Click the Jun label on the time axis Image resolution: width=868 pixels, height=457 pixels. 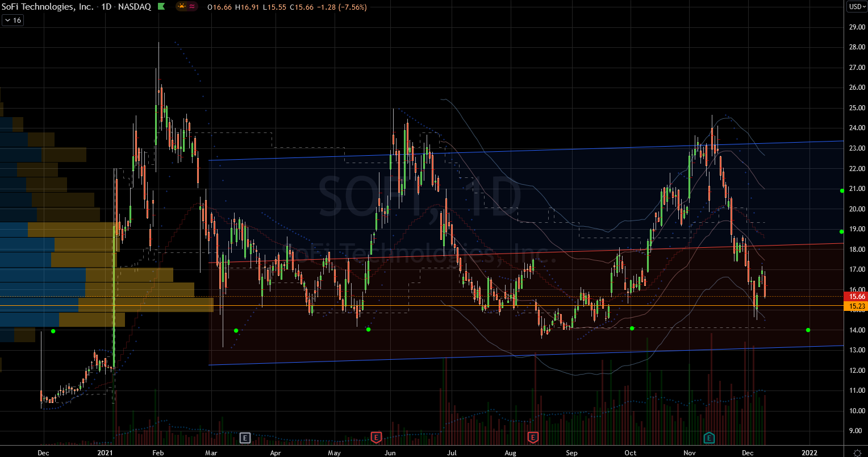[x=390, y=452]
